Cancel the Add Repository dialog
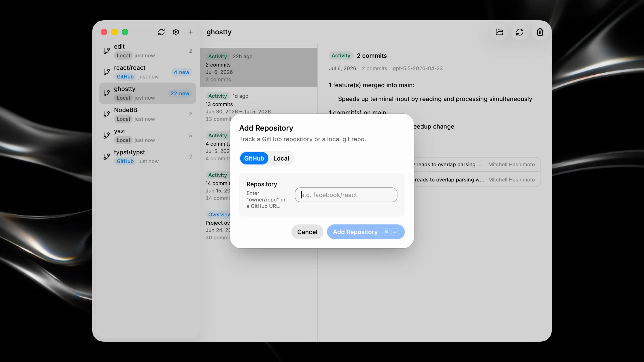The image size is (644, 362). tap(307, 232)
